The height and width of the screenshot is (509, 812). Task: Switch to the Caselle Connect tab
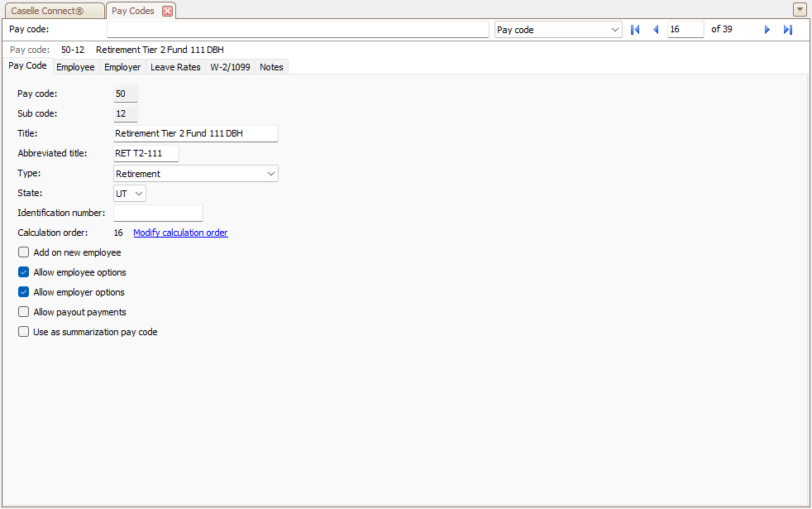pyautogui.click(x=53, y=11)
